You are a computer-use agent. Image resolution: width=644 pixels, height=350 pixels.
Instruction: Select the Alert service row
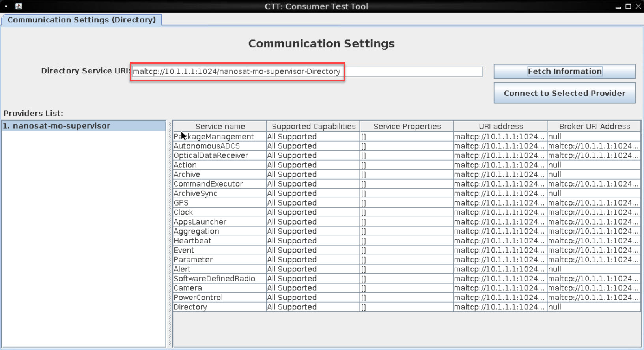click(407, 269)
